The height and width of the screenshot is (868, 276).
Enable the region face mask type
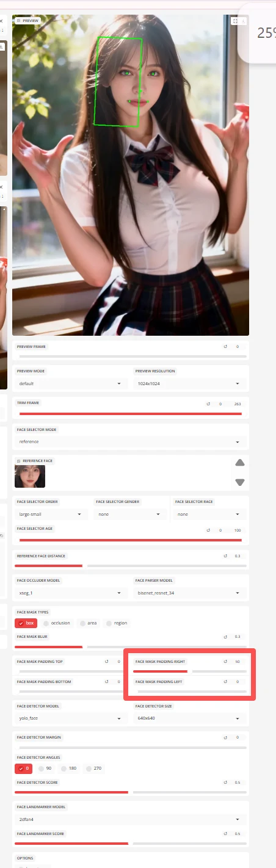click(x=117, y=623)
